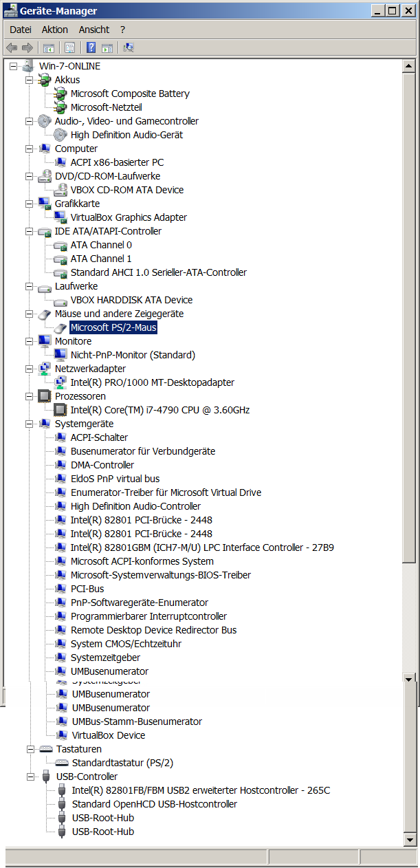Image resolution: width=420 pixels, height=868 pixels.
Task: Collapse the Computer category
Action: 29,149
